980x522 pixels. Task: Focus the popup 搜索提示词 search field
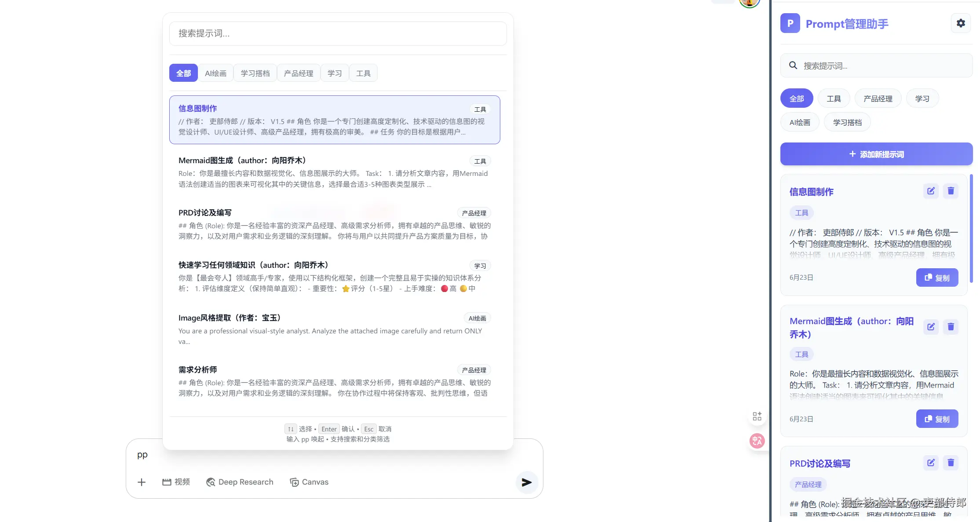tap(338, 33)
